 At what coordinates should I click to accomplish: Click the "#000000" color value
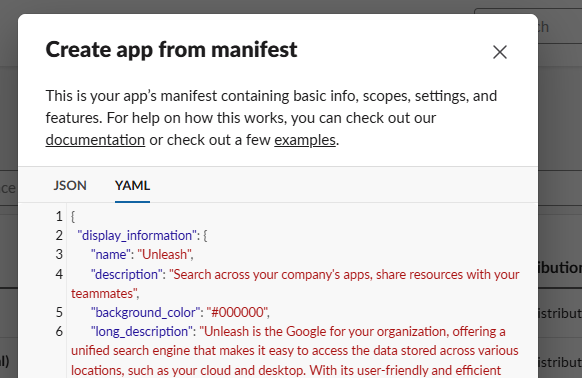click(x=236, y=313)
